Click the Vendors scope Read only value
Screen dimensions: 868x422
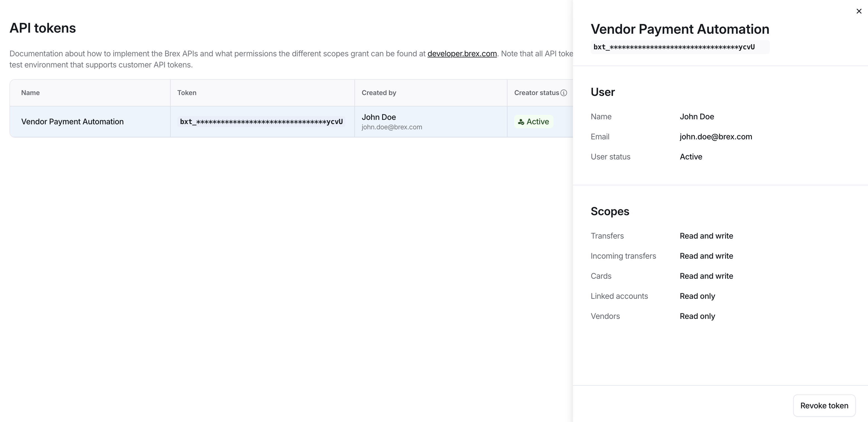(697, 316)
